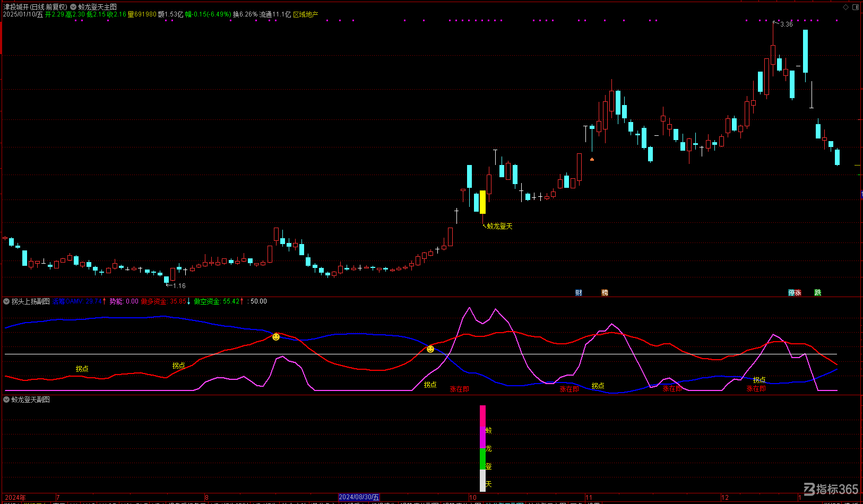Click the smiley marker near the 50 line
Screen dimensions: 863x504
click(x=430, y=349)
